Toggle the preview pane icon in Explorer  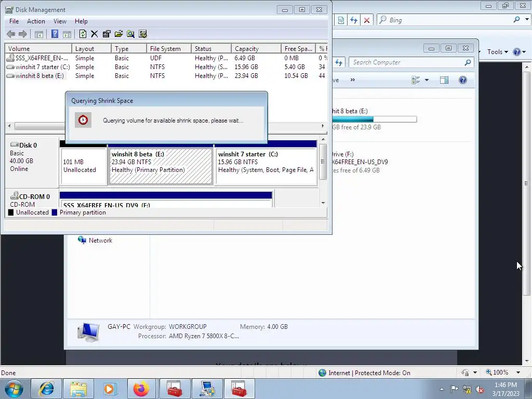coord(444,80)
